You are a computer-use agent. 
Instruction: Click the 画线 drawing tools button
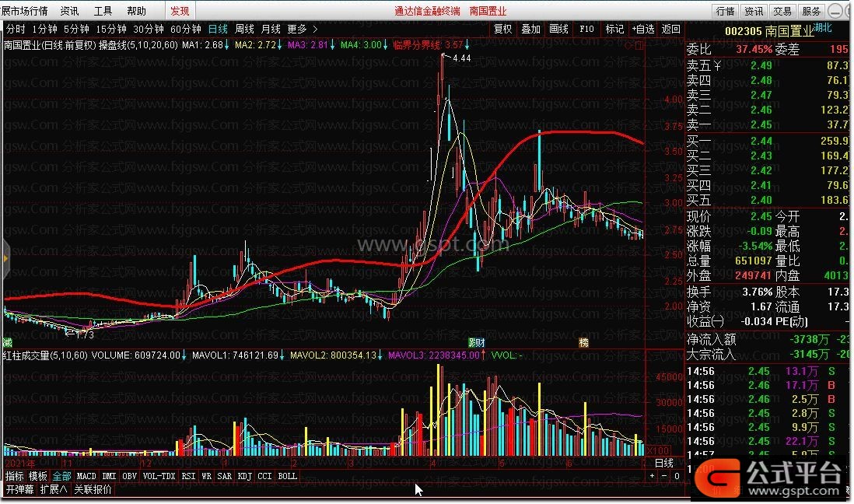(x=558, y=29)
